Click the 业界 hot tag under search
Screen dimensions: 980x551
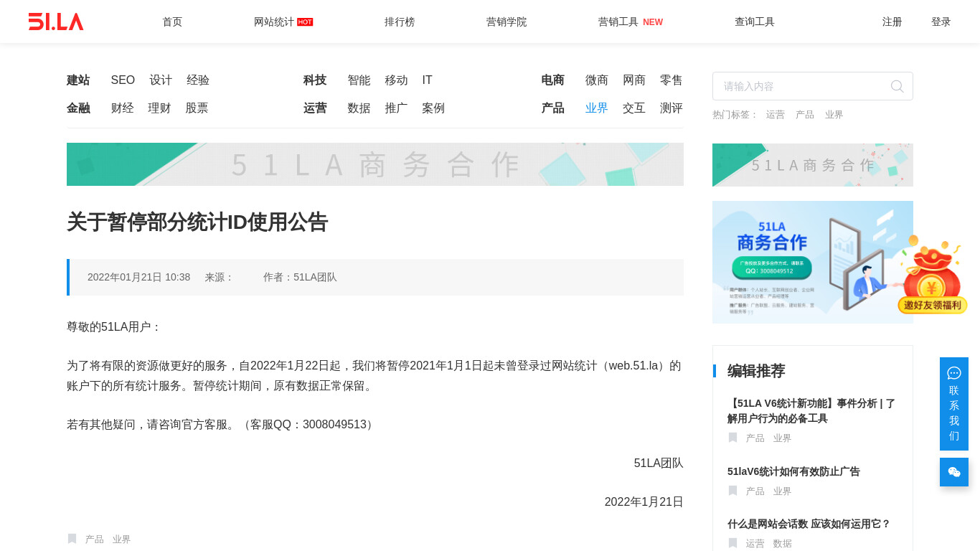pyautogui.click(x=834, y=115)
